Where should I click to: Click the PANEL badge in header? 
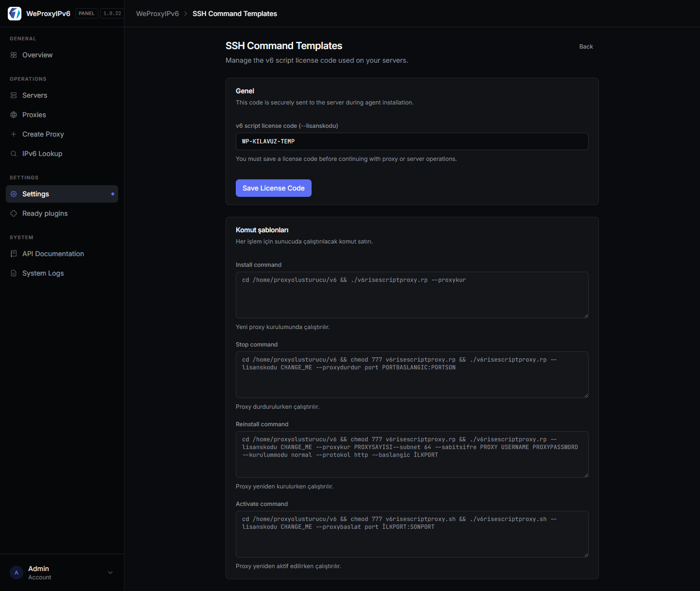(x=87, y=14)
